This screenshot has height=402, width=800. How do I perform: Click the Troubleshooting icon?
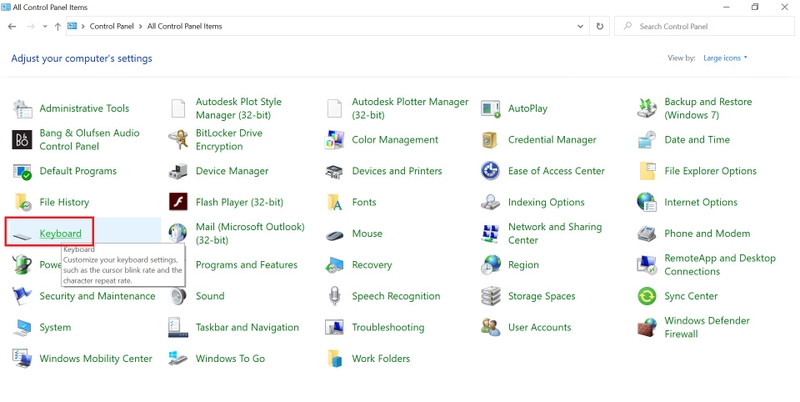[334, 328]
